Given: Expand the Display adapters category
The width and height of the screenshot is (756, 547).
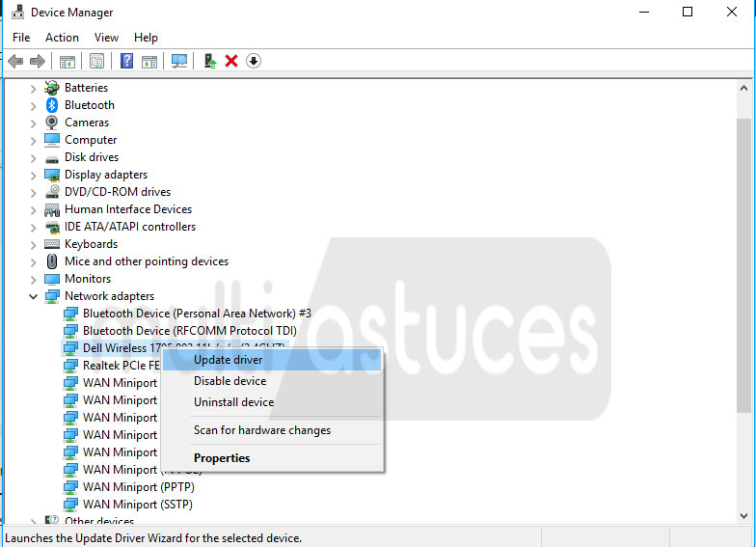Looking at the screenshot, I should 34,175.
